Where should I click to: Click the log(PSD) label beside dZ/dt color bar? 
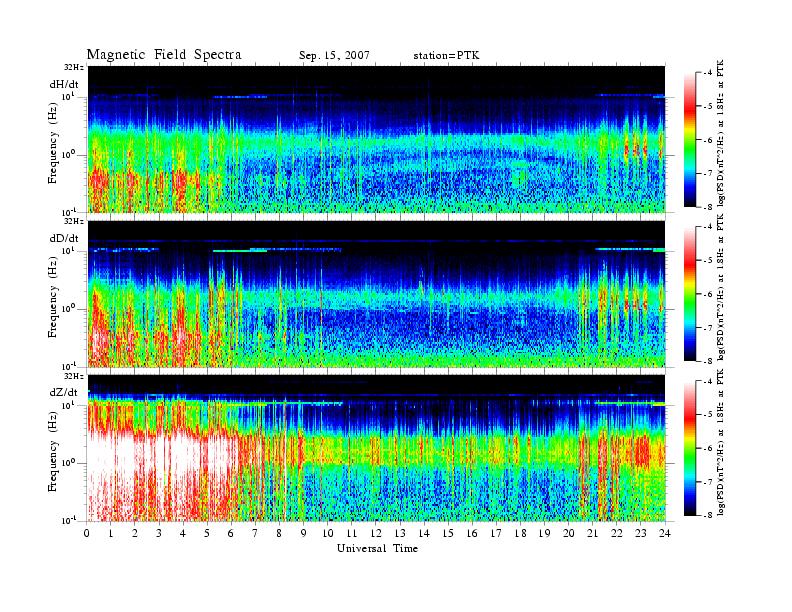(x=721, y=442)
